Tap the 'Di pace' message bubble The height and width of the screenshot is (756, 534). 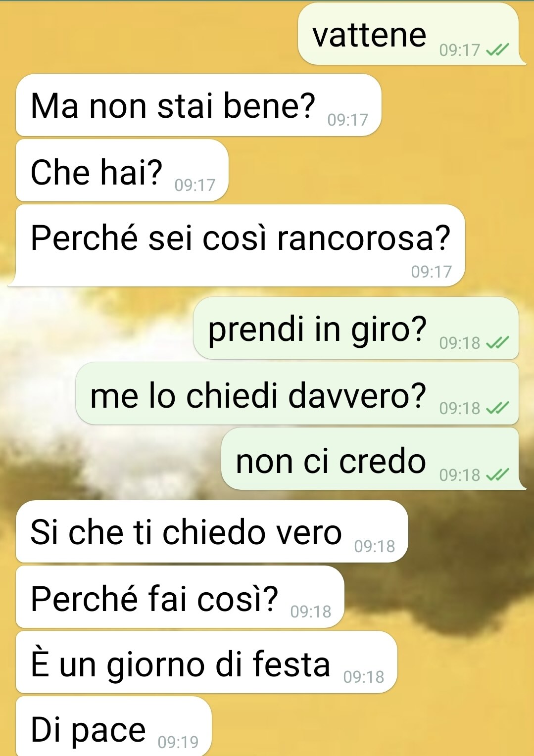coord(113,726)
